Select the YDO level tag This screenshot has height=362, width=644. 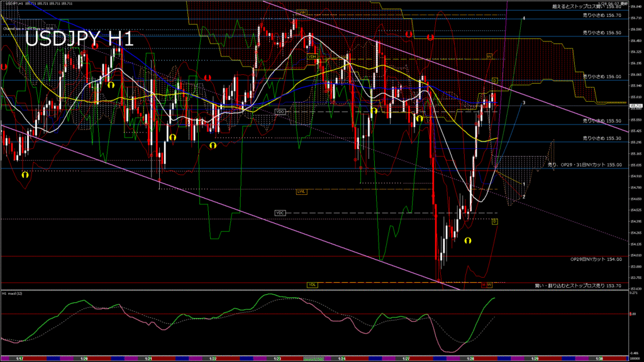[280, 111]
